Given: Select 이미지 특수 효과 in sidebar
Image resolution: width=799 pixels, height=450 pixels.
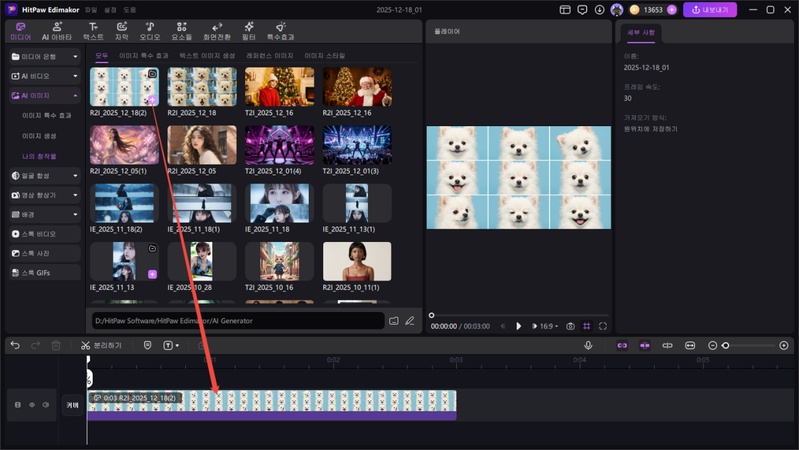Looking at the screenshot, I should [46, 116].
